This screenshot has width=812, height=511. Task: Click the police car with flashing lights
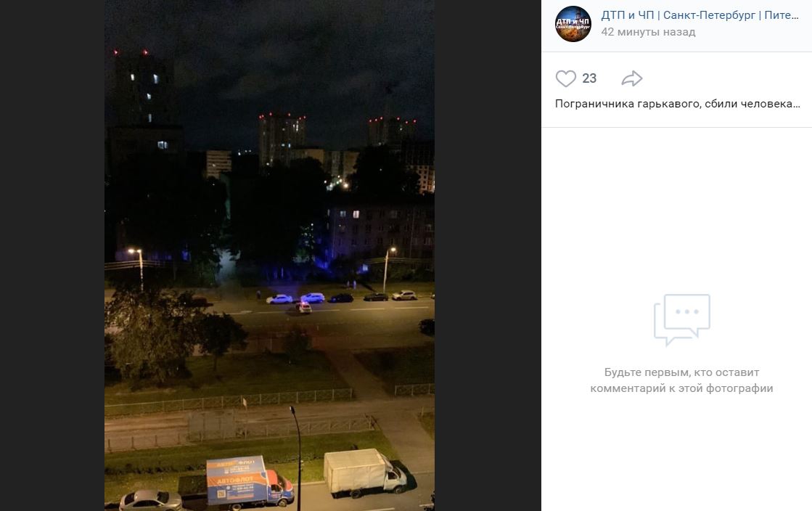click(x=303, y=307)
